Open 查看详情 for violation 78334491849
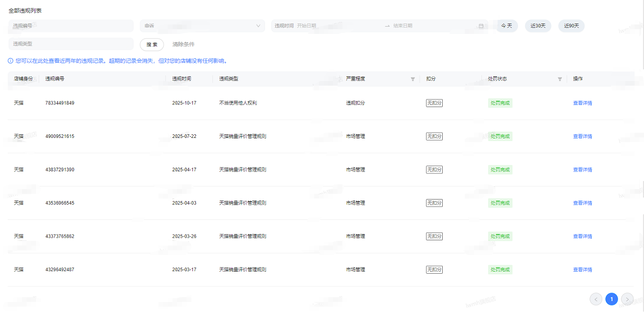This screenshot has width=644, height=315. coord(582,103)
